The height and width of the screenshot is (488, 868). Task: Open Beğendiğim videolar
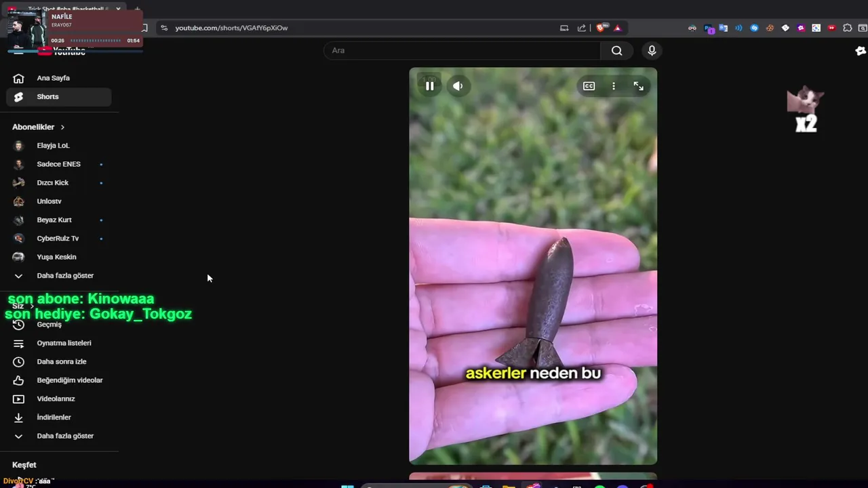(59, 380)
